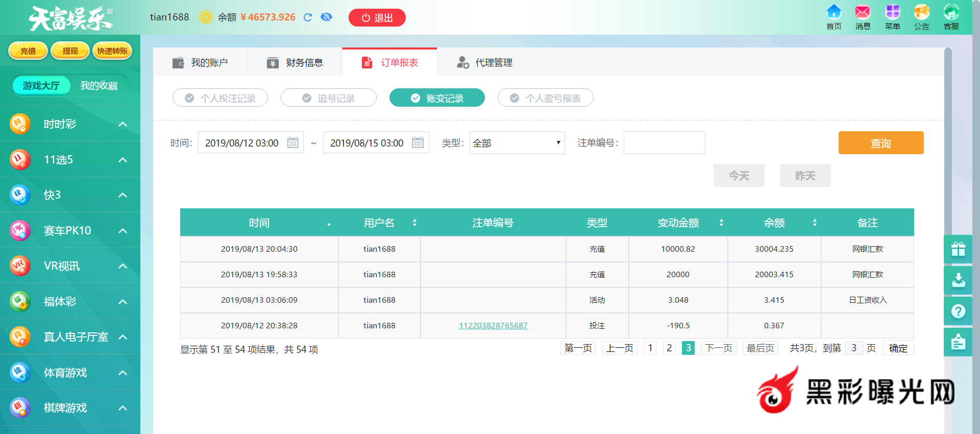The height and width of the screenshot is (434, 980).
Task: Hide balance using the eye icon
Action: point(326,17)
